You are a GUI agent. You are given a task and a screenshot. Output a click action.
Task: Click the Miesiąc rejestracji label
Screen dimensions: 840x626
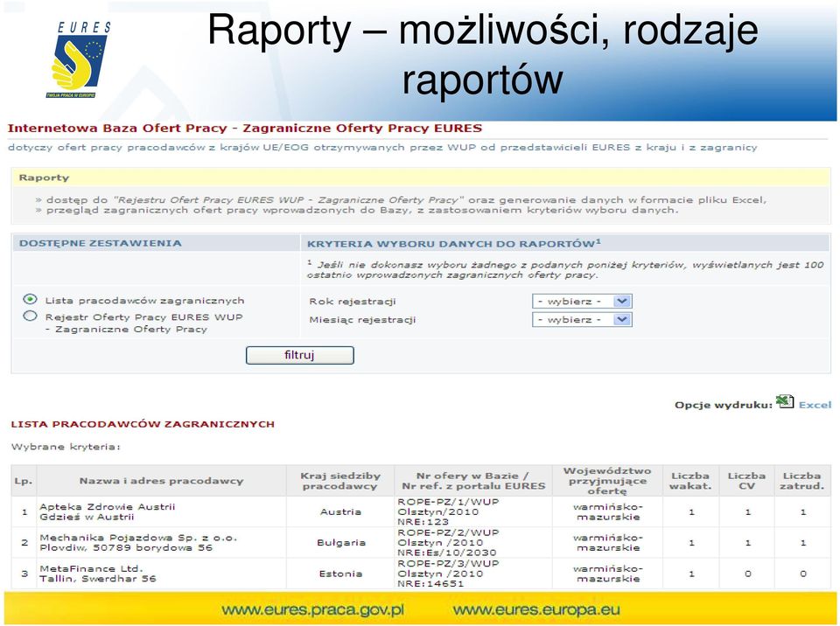click(x=362, y=320)
